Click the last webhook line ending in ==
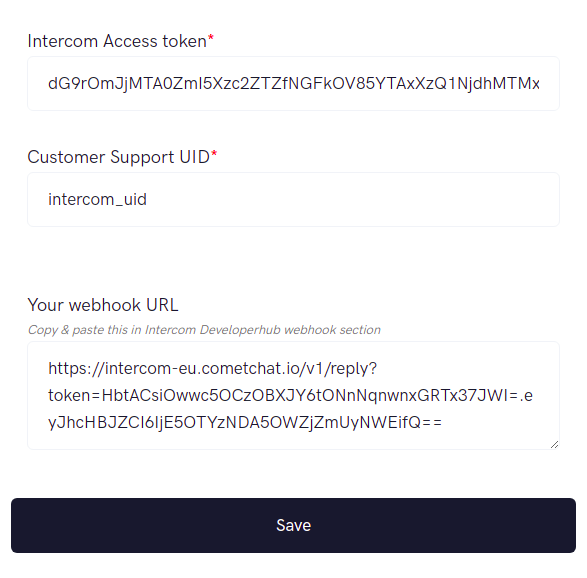 point(245,423)
